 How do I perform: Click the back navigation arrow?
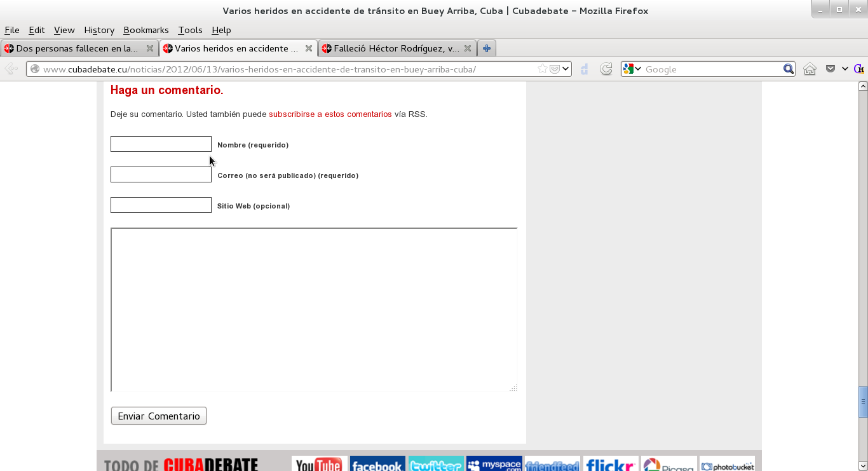[11, 69]
